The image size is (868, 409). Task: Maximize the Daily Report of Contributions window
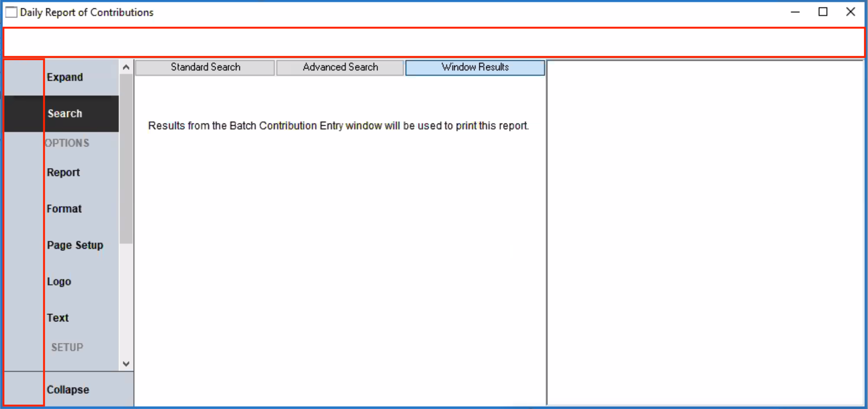(823, 12)
